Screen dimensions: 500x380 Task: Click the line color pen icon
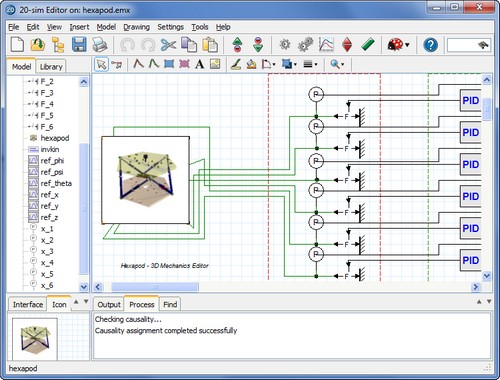coord(236,64)
